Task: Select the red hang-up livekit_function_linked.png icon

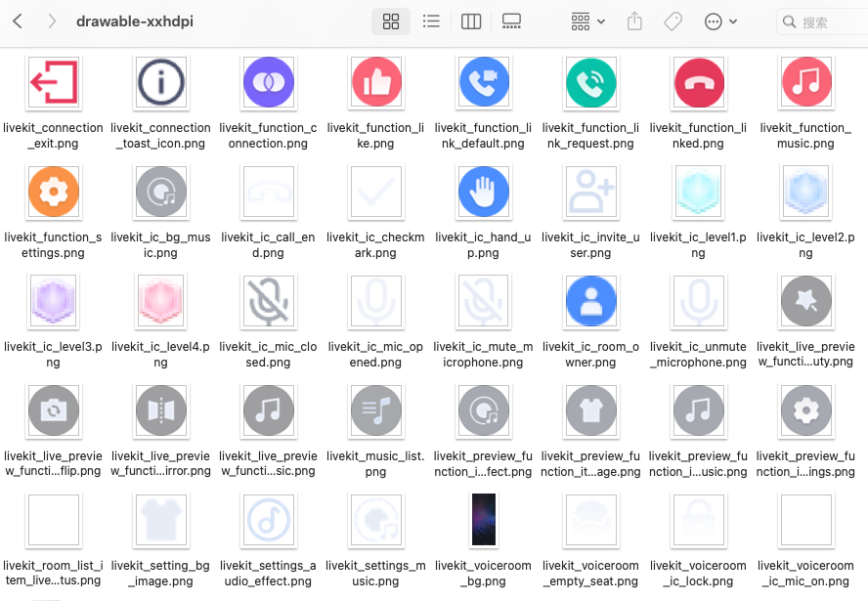Action: coord(698,82)
